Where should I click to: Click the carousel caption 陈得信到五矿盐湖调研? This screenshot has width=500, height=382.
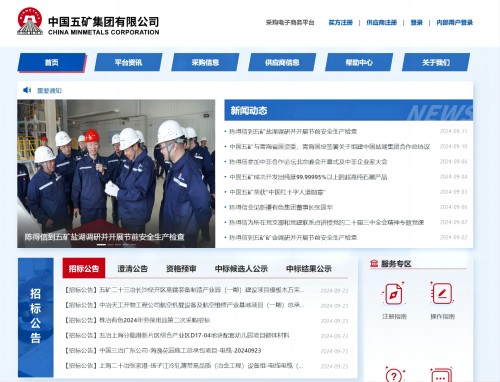104,237
